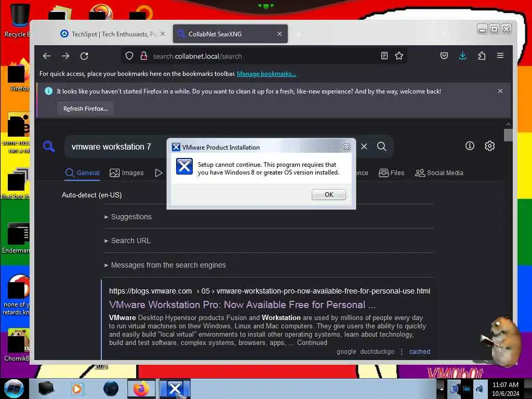Close the CollabNet SearXNG tab
The width and height of the screenshot is (532, 399).
[x=279, y=34]
